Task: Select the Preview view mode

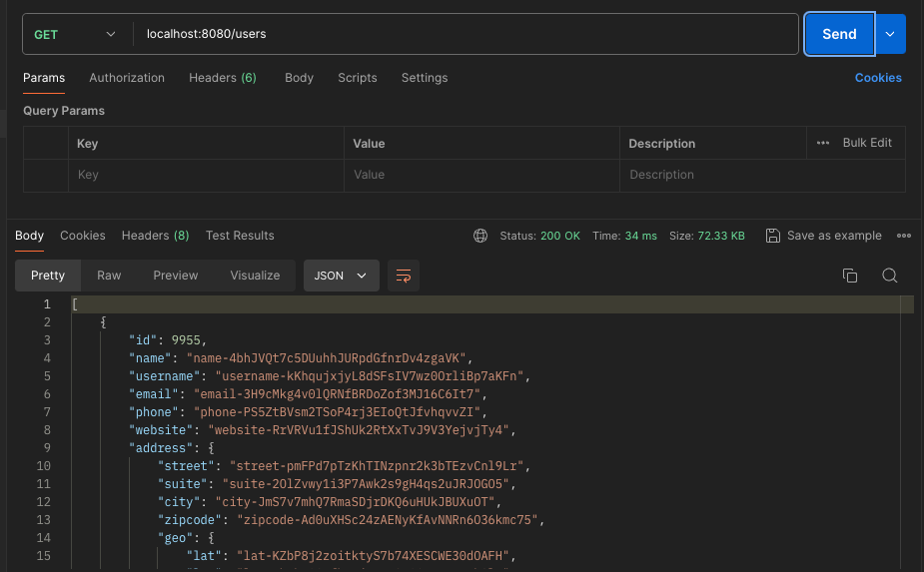Action: [x=176, y=276]
